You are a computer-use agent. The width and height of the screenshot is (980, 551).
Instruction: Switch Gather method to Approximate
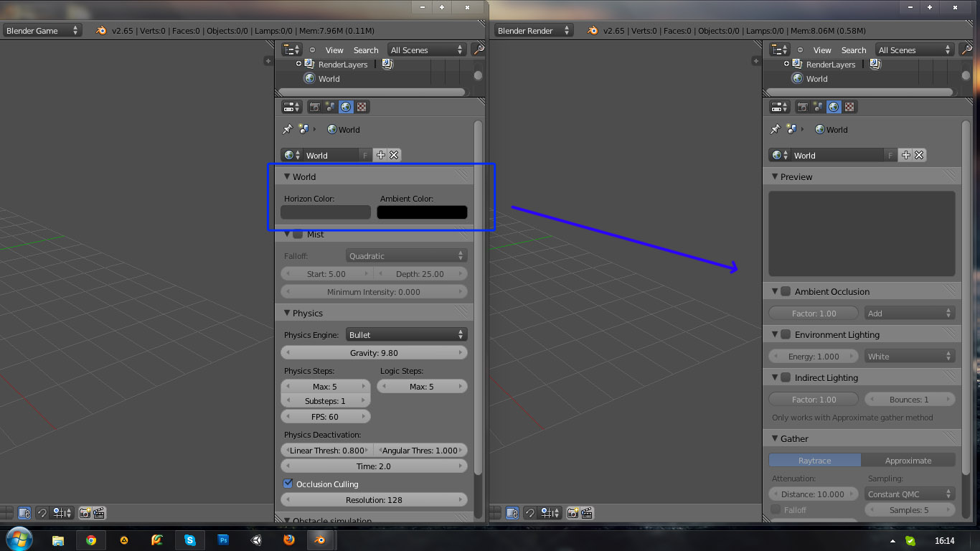pyautogui.click(x=909, y=460)
